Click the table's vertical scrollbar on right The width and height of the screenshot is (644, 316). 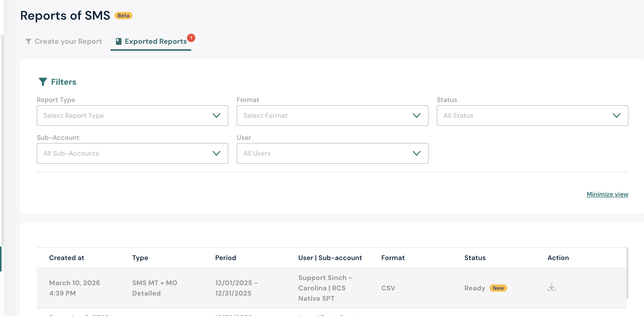click(x=627, y=273)
